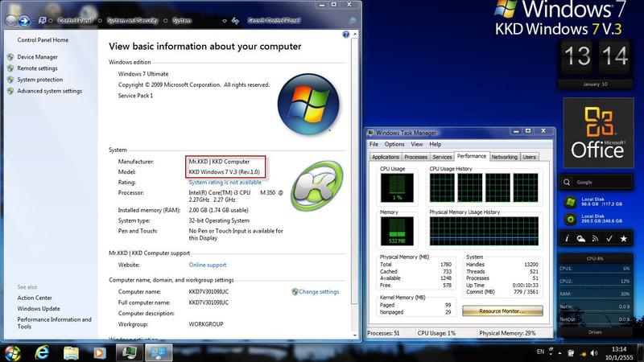
Task: Click the volume speaker icon in the system tray
Action: pyautogui.click(x=594, y=353)
